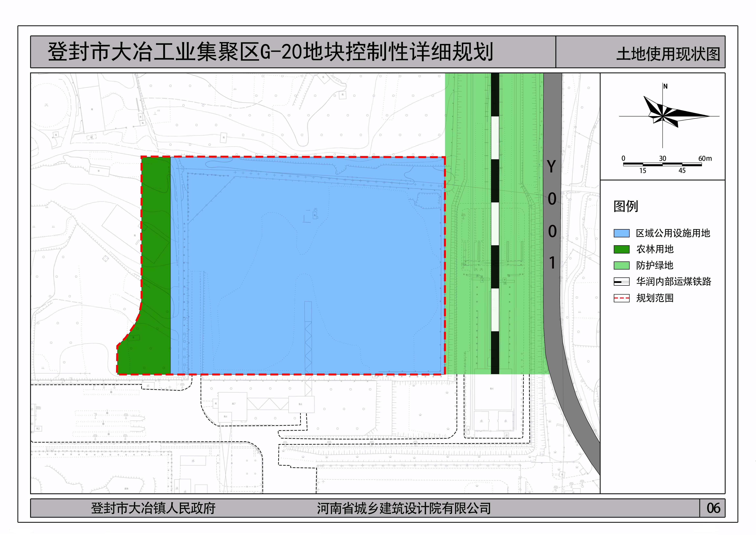
Task: Click the dark green 农林用地 legend swatch
Action: point(621,249)
